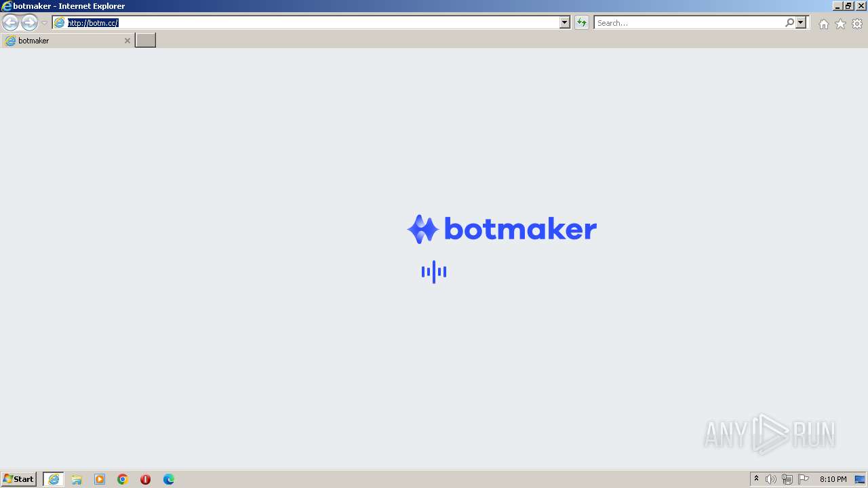This screenshot has height=488, width=868.
Task: Open the Windows Start menu
Action: click(x=19, y=479)
